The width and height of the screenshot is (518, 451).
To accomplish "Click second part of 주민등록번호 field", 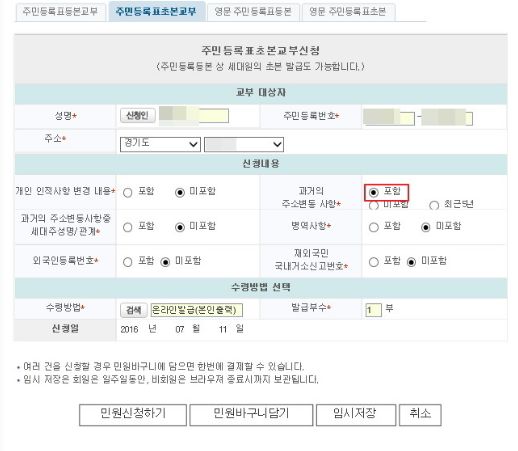I will [447, 118].
